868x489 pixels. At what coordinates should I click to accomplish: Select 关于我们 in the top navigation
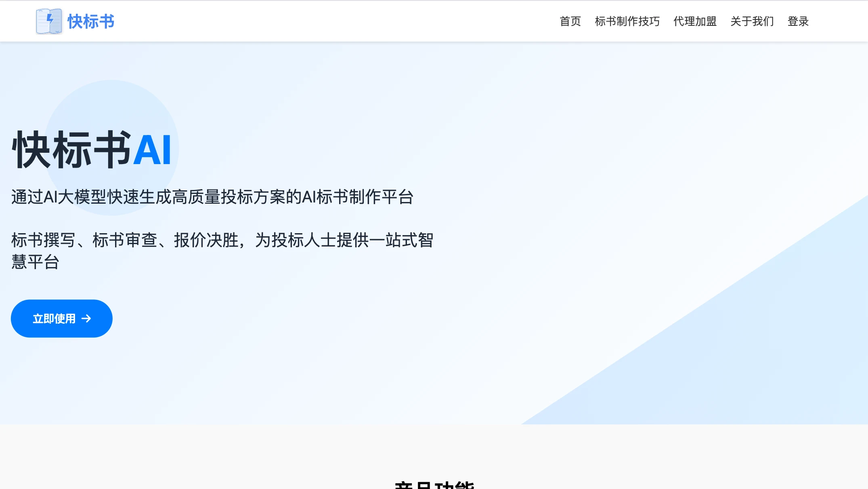[752, 21]
